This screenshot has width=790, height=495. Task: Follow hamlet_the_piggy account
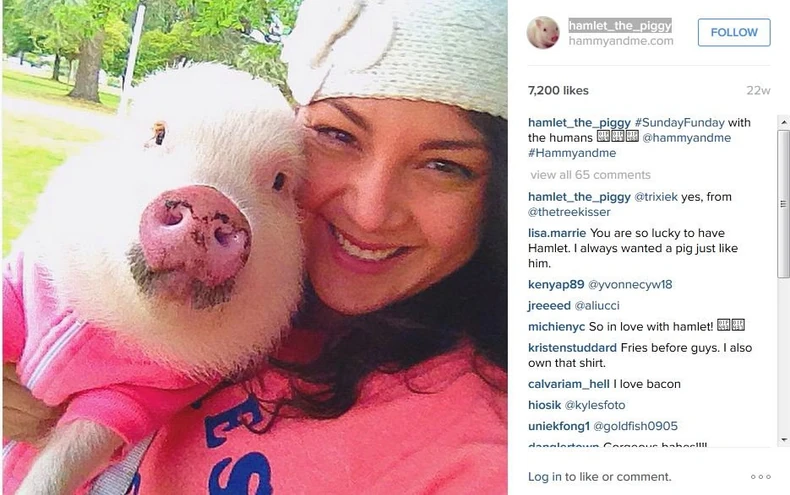point(734,32)
